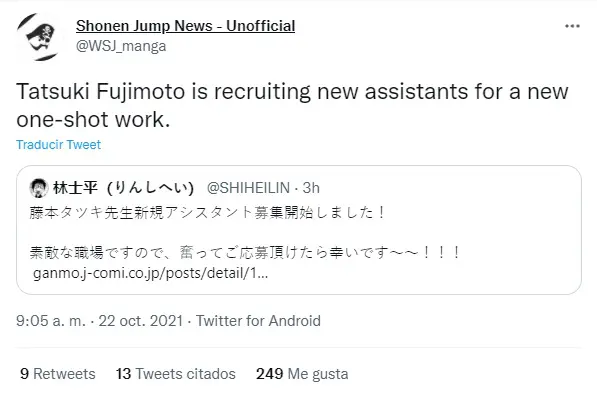The width and height of the screenshot is (597, 395).
Task: Click Traducir Tweet link
Action: click(59, 145)
